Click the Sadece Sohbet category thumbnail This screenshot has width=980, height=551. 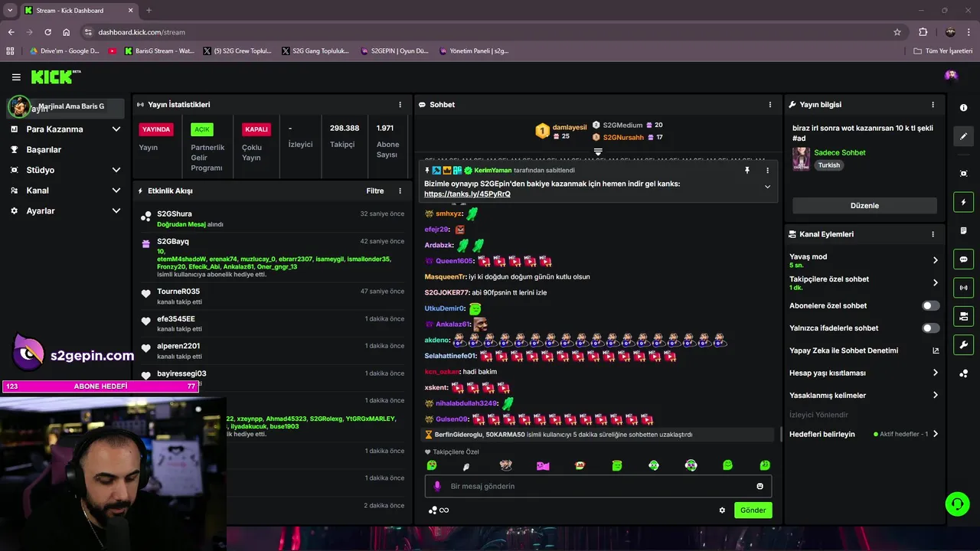pyautogui.click(x=802, y=158)
